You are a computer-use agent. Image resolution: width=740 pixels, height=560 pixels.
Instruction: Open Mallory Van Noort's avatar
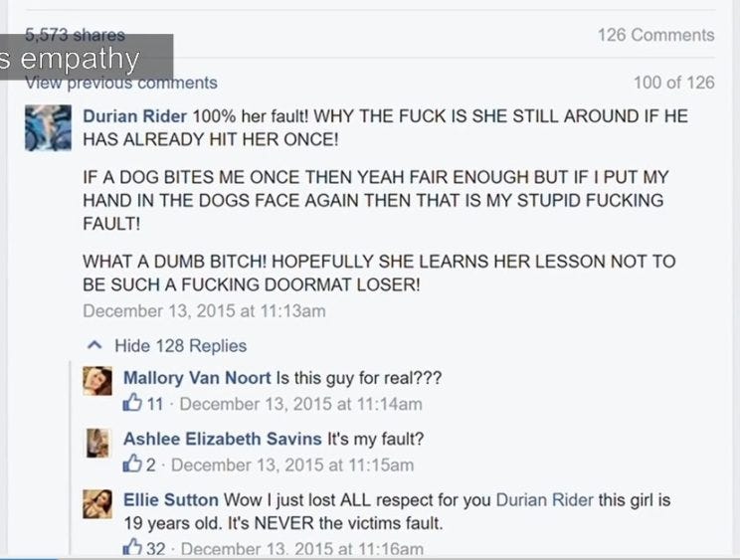(x=97, y=381)
